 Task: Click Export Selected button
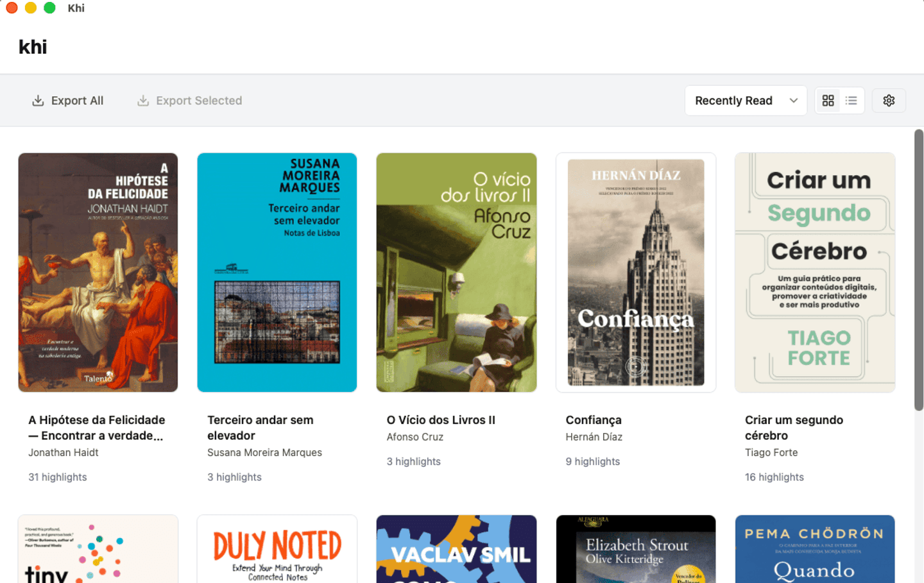[x=189, y=101]
